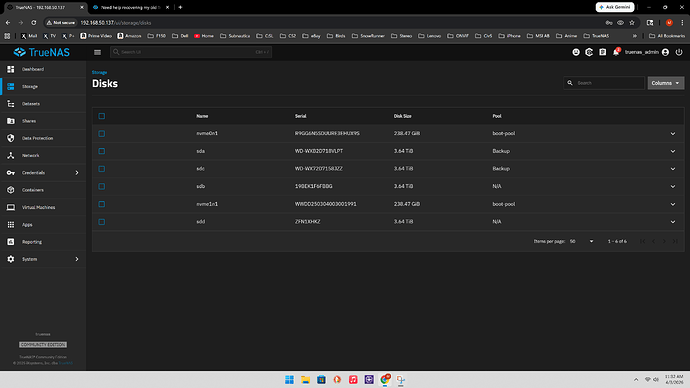Sort by Name column header
This screenshot has width=690, height=388.
click(x=202, y=116)
